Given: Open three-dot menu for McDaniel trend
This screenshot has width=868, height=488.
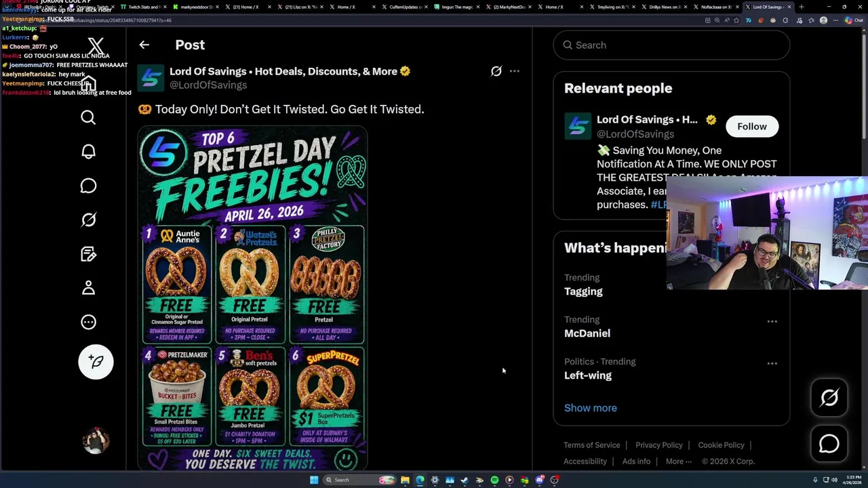Looking at the screenshot, I should point(772,322).
